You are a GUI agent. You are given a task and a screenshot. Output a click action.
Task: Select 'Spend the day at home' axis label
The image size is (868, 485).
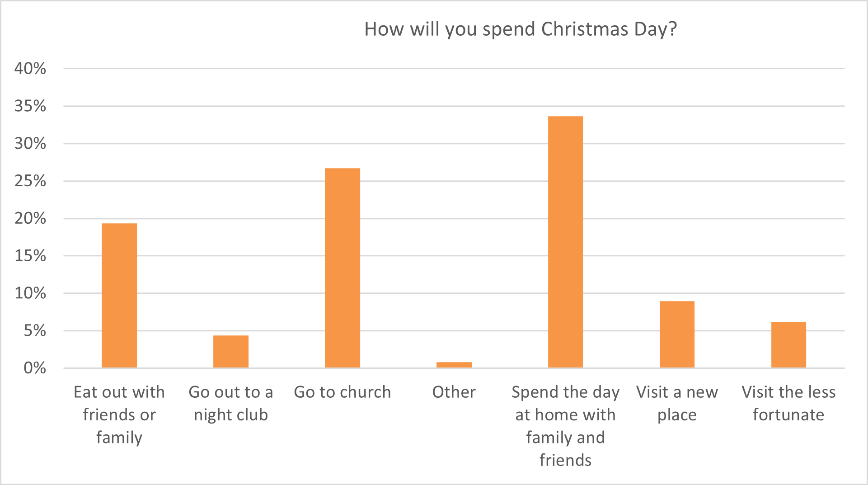(565, 426)
